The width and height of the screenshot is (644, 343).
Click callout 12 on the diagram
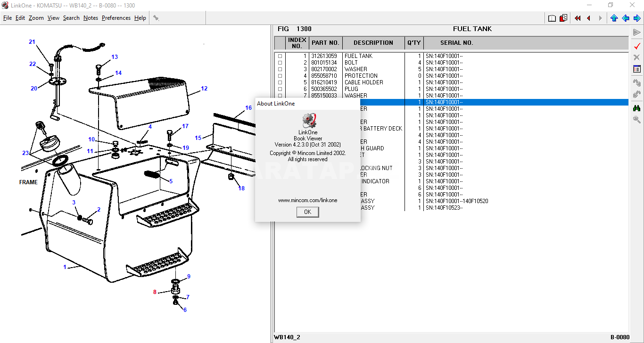click(204, 88)
